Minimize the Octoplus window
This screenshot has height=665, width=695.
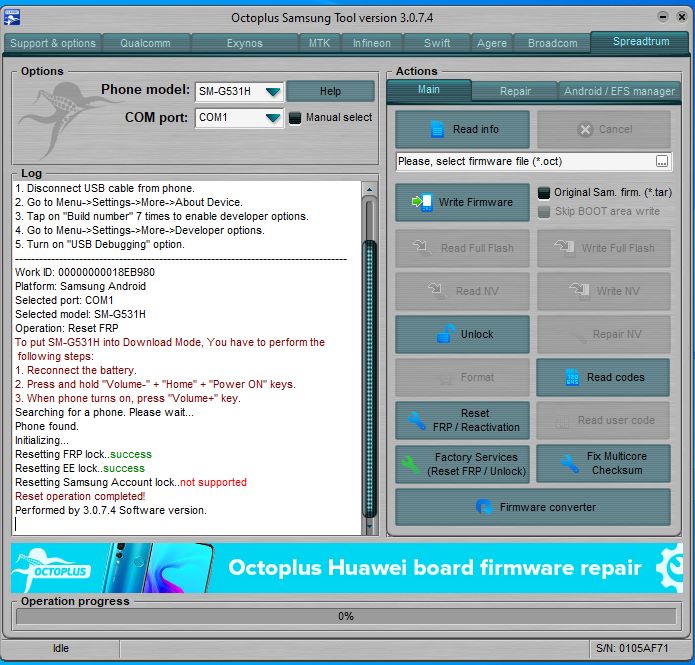(663, 17)
